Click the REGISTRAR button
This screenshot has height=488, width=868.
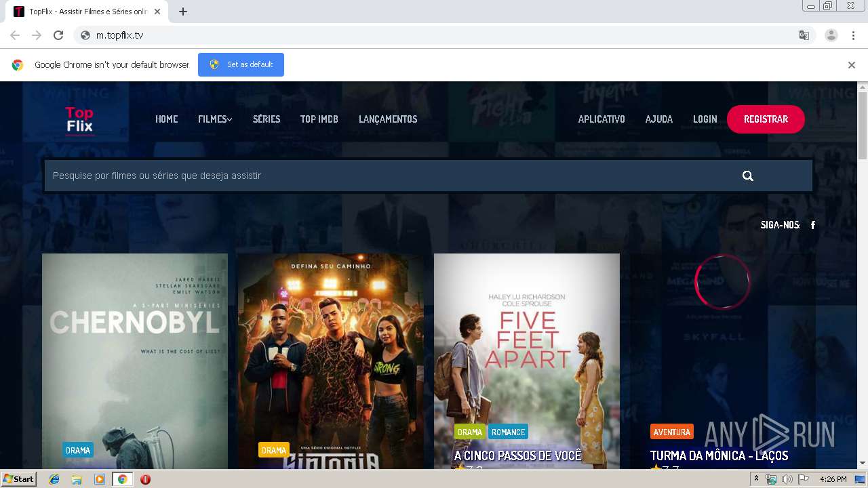pos(766,119)
